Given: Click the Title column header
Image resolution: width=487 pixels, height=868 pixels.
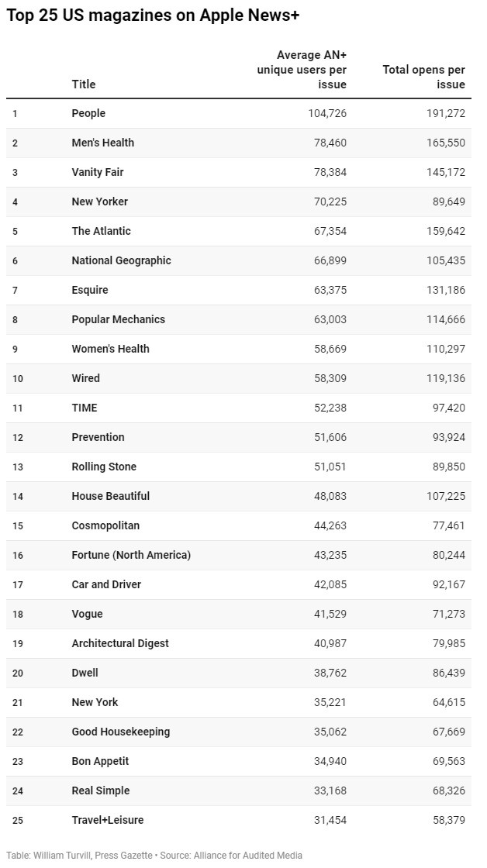Looking at the screenshot, I should click(x=84, y=84).
